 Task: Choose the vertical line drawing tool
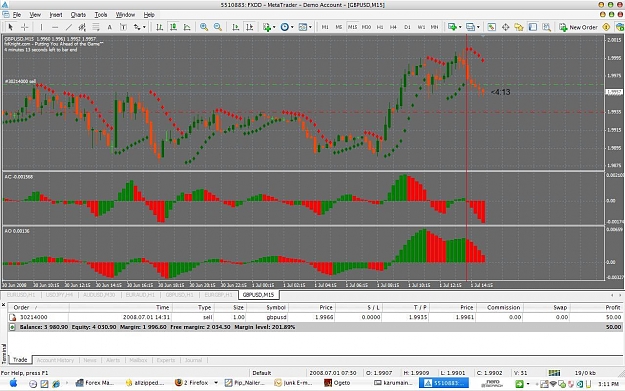pyautogui.click(x=41, y=27)
